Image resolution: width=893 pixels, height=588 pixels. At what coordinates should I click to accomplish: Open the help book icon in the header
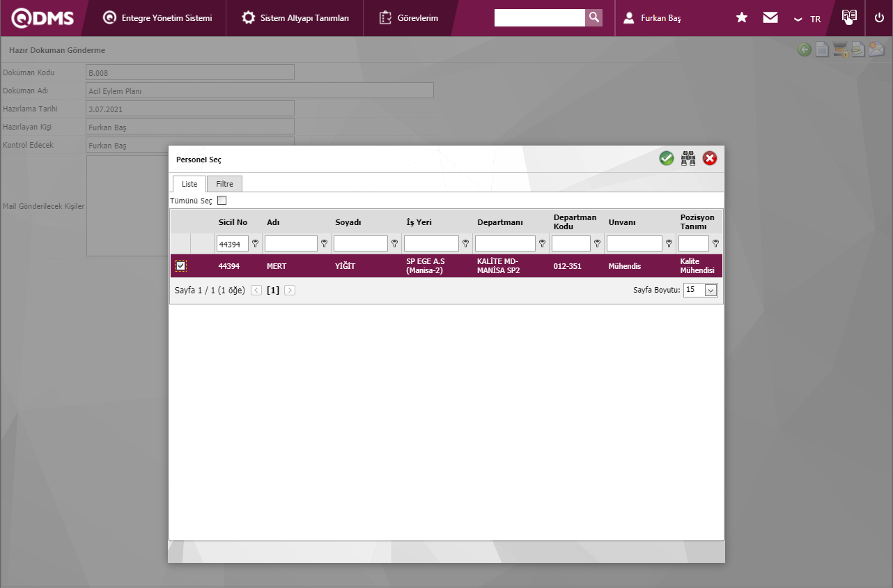pyautogui.click(x=848, y=17)
